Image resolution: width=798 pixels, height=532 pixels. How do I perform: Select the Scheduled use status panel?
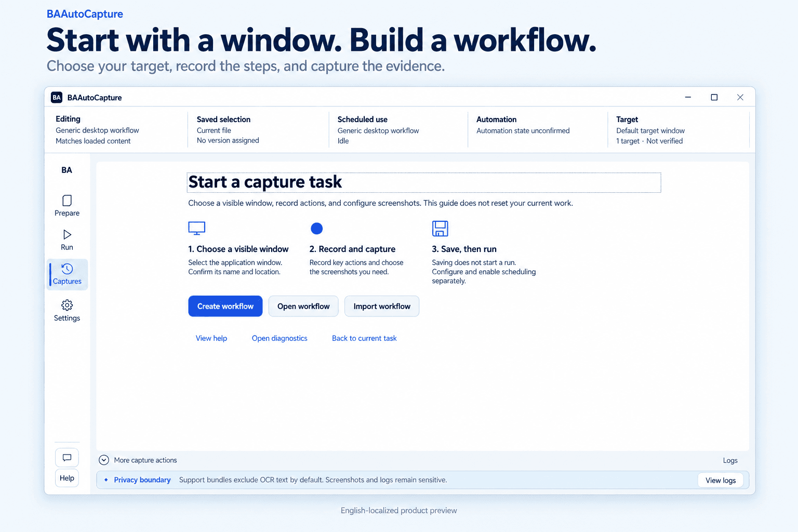coord(398,130)
